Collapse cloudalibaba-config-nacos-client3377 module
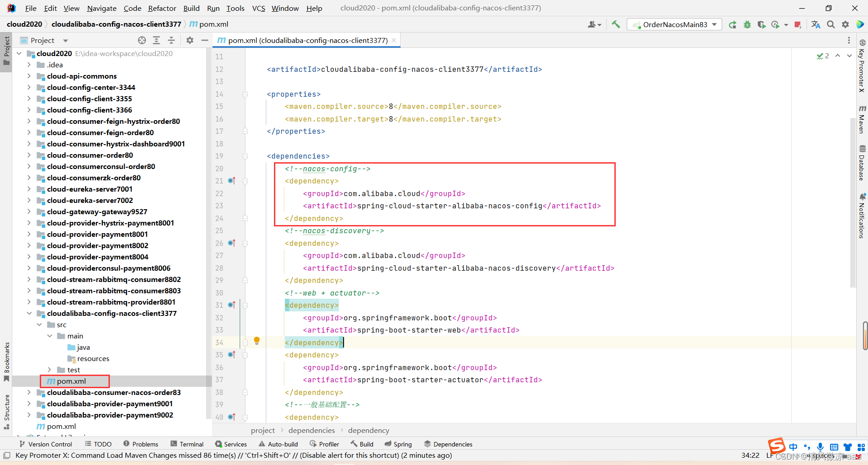 pyautogui.click(x=29, y=313)
